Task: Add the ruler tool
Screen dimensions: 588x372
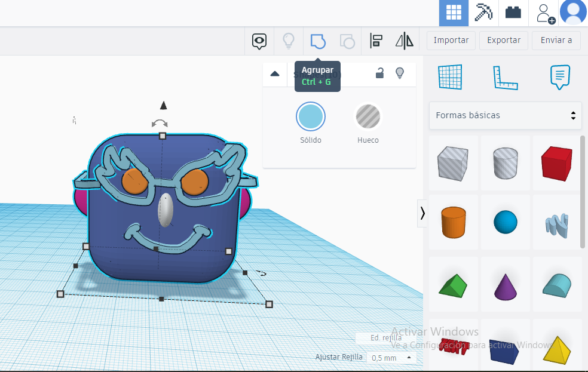Action: point(505,78)
